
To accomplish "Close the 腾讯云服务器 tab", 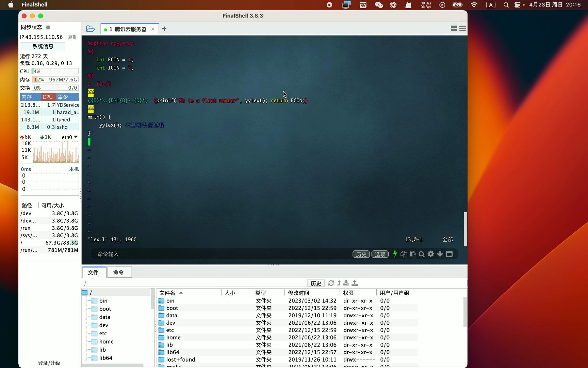I will point(153,29).
